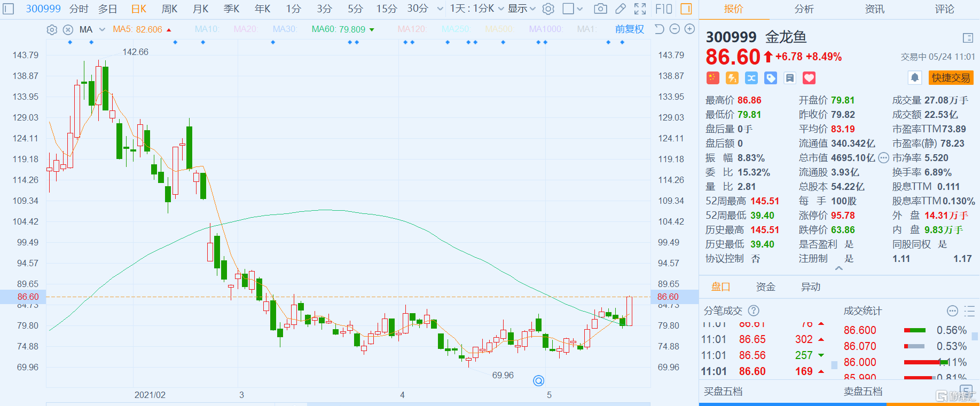The image size is (980, 406).
Task: Expand the chart to fullscreen
Action: coord(640,9)
